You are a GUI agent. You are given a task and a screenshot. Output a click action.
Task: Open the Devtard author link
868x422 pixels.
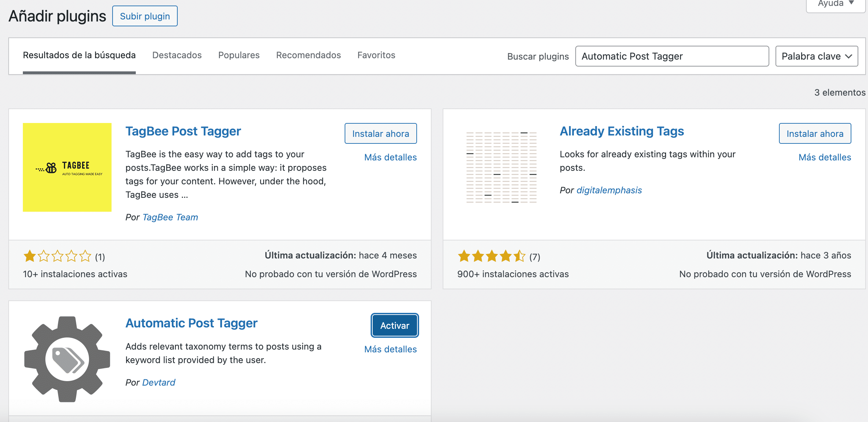click(x=159, y=383)
